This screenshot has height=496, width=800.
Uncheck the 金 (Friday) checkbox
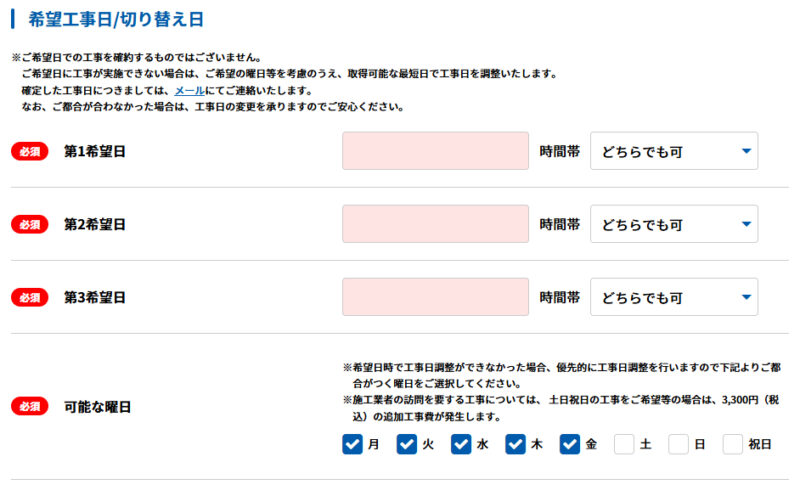click(570, 444)
